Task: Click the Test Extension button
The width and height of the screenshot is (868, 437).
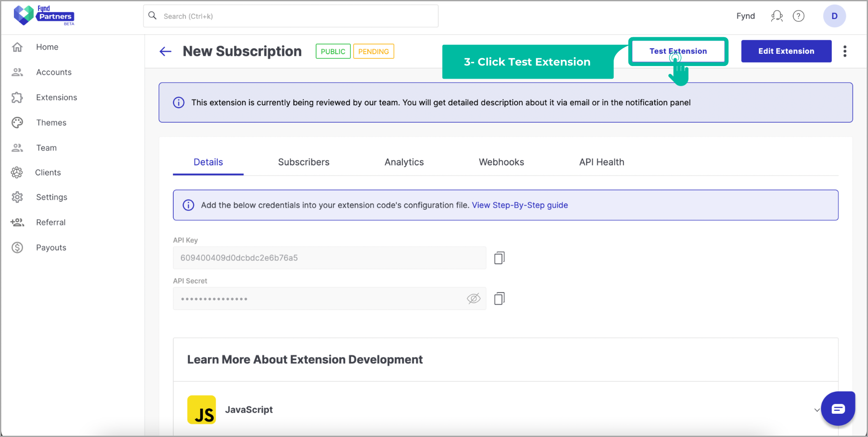Action: (678, 51)
